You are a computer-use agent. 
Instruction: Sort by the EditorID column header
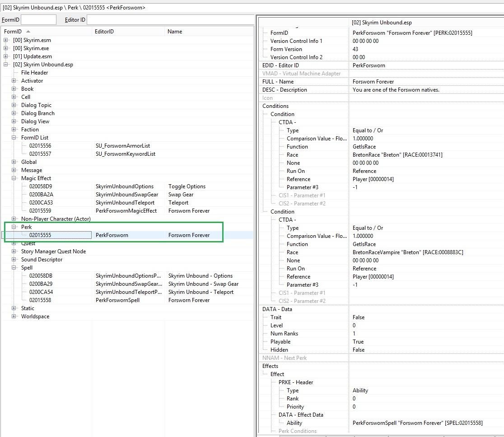coord(128,32)
